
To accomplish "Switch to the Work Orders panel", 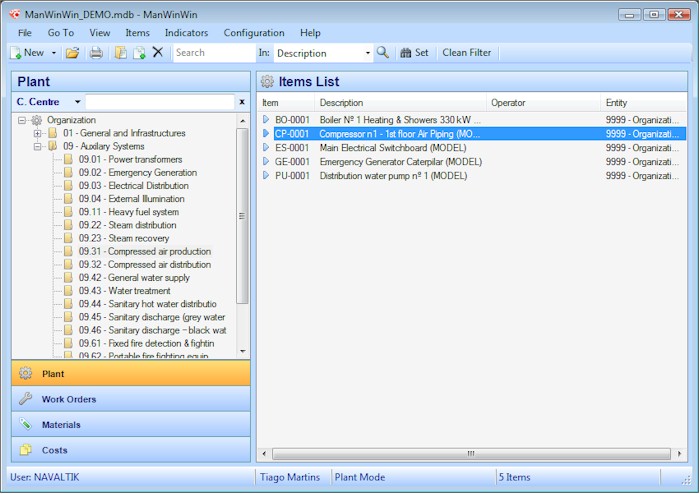I will (x=131, y=399).
